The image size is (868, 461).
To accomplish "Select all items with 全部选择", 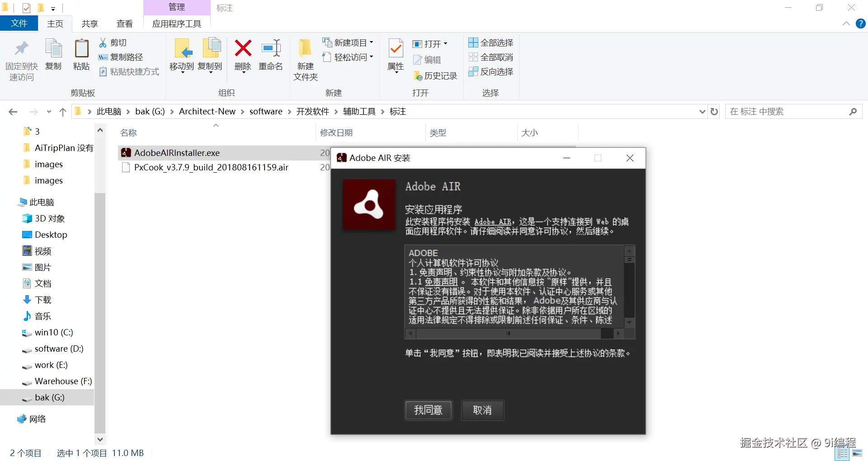I will click(491, 42).
